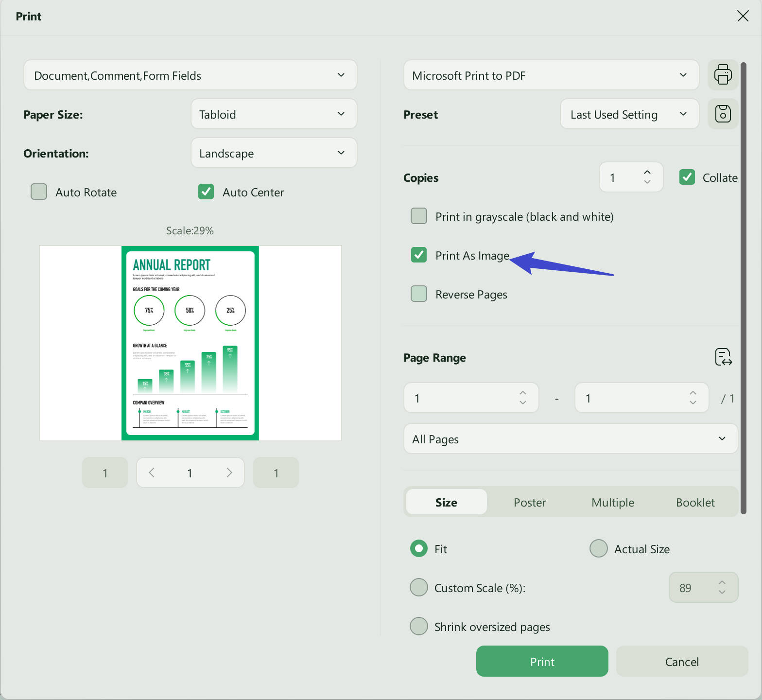
Task: Enable Print in grayscale option
Action: pyautogui.click(x=419, y=216)
